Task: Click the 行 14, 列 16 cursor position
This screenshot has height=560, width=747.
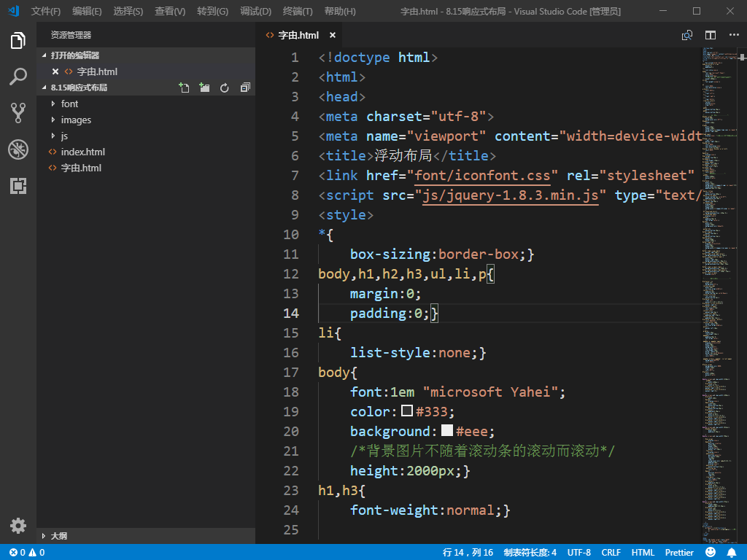Action: (x=468, y=553)
